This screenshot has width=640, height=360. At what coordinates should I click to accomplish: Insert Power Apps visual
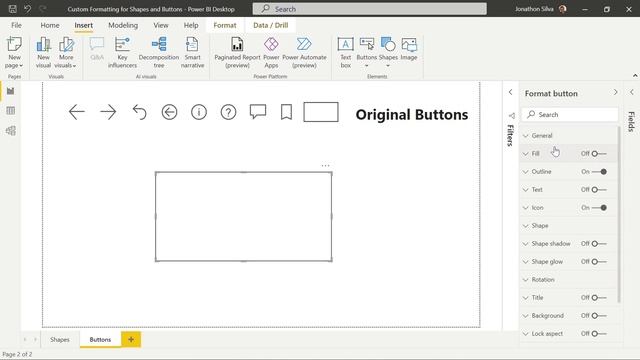271,53
